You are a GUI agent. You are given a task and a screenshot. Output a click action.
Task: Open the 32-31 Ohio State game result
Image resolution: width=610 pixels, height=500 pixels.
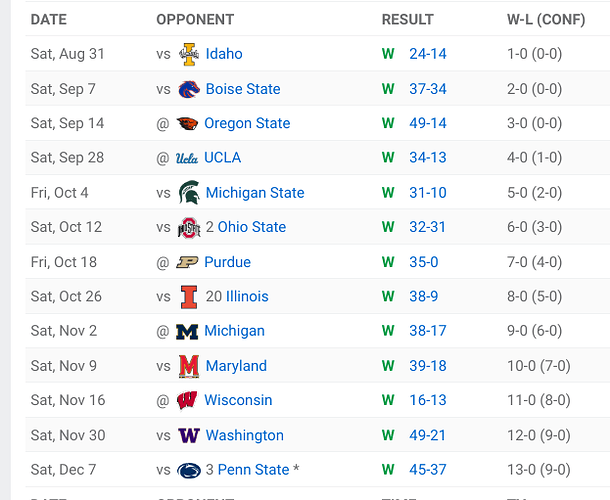[x=427, y=227]
